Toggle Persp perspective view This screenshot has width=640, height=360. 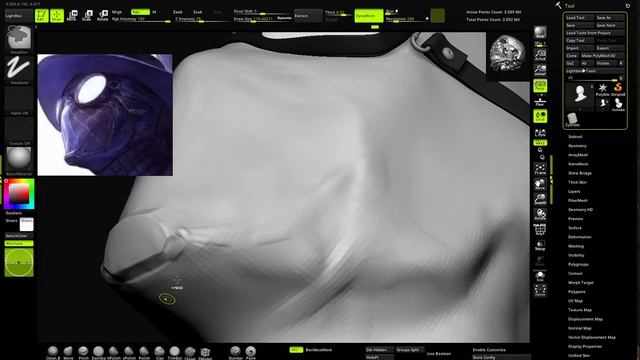(x=540, y=86)
